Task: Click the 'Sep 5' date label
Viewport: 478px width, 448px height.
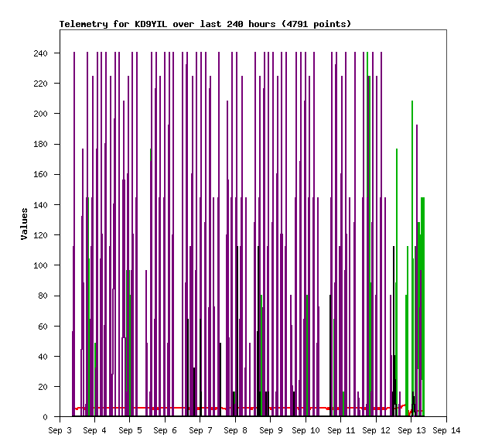Action: [x=130, y=431]
